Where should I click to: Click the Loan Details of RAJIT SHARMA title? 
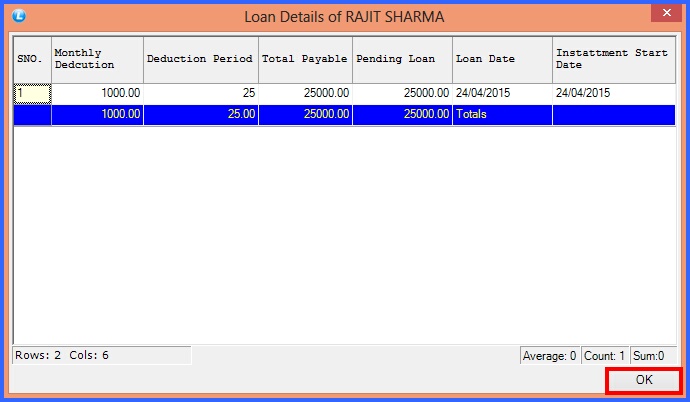pos(344,17)
